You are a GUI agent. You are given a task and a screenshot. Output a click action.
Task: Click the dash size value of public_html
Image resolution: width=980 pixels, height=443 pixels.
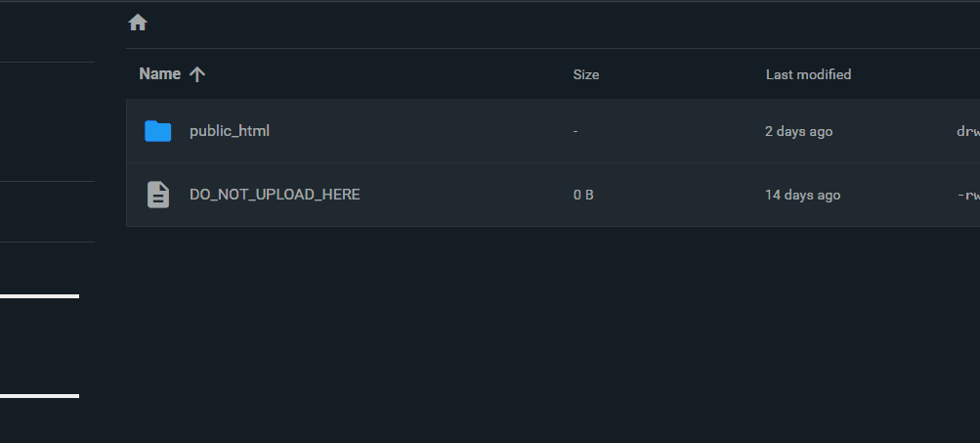(575, 131)
